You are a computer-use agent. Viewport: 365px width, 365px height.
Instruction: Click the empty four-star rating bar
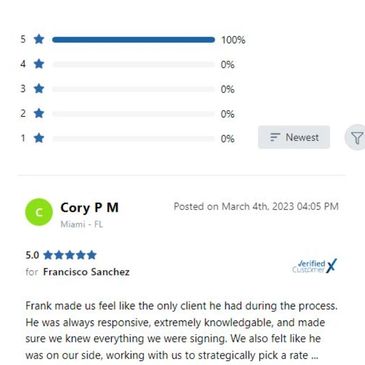click(133, 64)
